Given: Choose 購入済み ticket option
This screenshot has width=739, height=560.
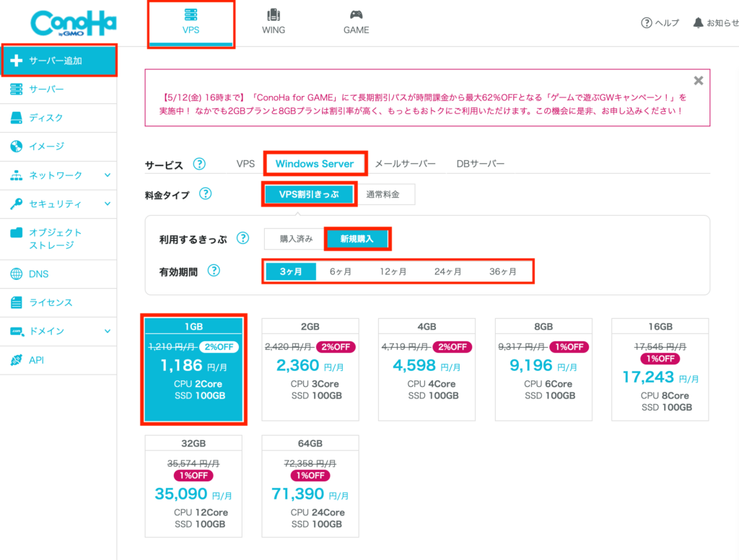Looking at the screenshot, I should [x=296, y=239].
